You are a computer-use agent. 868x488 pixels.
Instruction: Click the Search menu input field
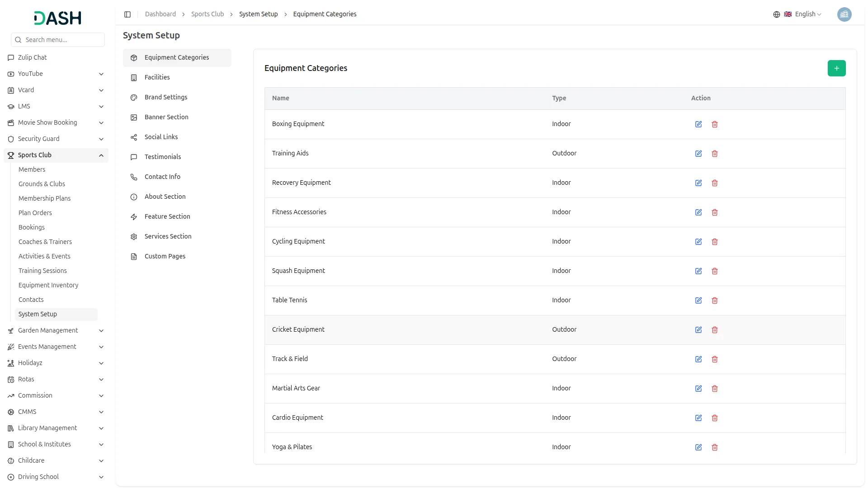62,40
